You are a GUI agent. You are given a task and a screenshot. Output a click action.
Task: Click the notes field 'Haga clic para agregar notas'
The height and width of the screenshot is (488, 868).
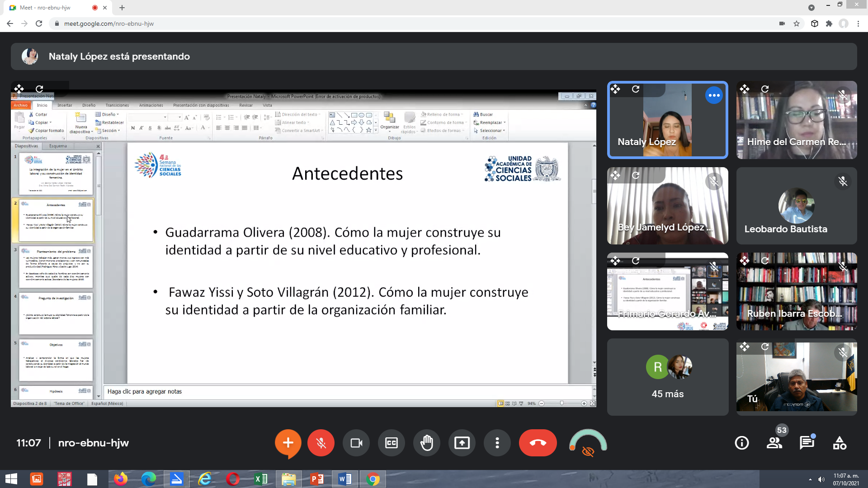pyautogui.click(x=348, y=392)
